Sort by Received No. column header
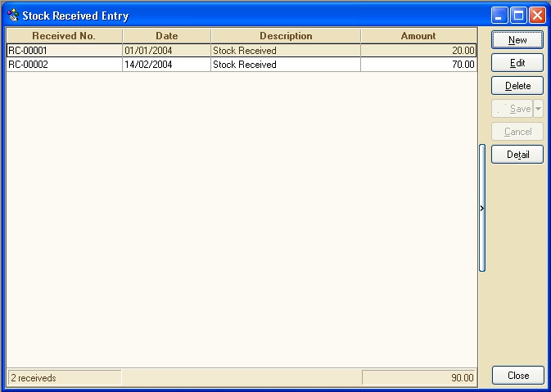The height and width of the screenshot is (392, 551). point(64,36)
